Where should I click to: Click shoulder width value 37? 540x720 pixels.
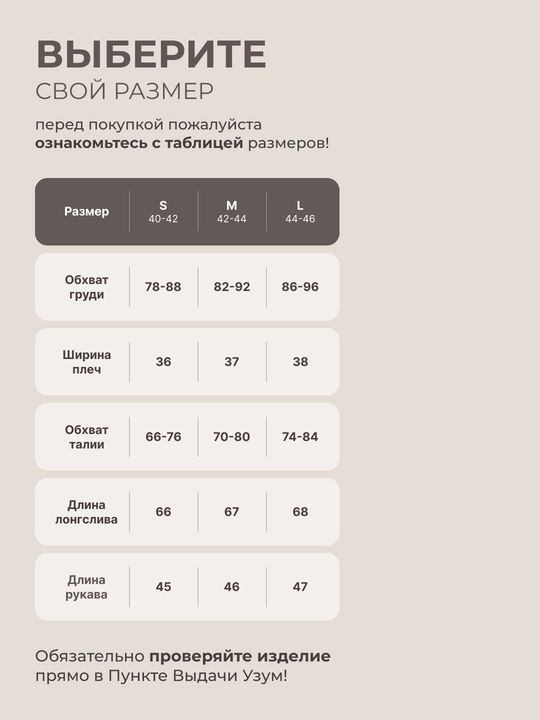point(231,362)
